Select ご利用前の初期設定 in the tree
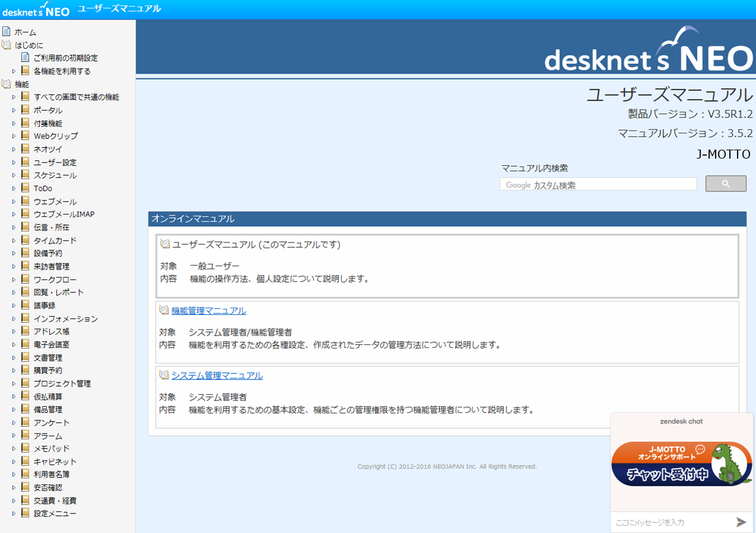 (x=66, y=58)
